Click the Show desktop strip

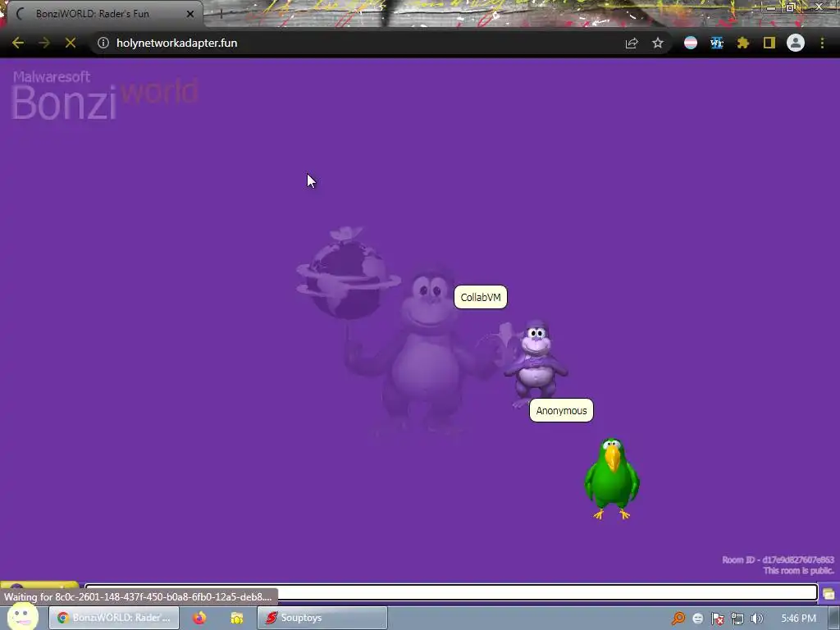tap(834, 619)
